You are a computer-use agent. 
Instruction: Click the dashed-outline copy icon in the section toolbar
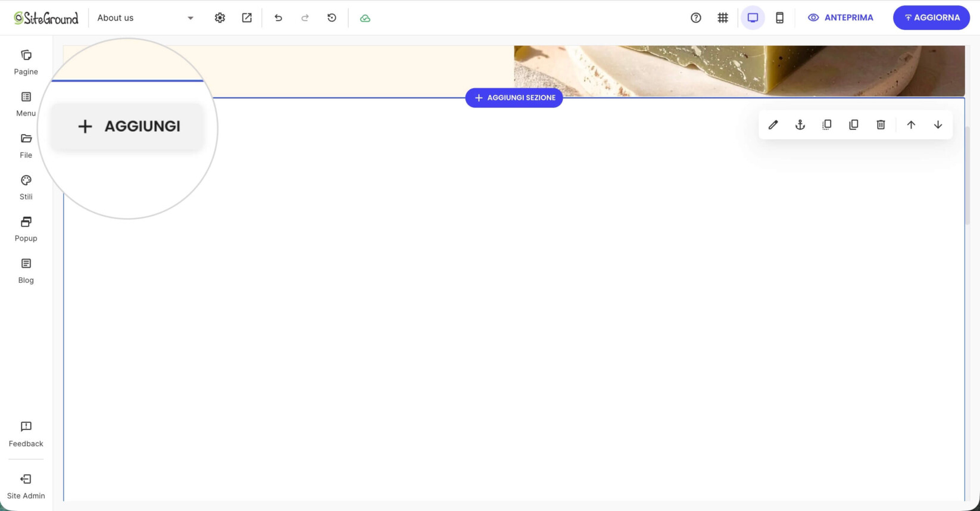827,124
